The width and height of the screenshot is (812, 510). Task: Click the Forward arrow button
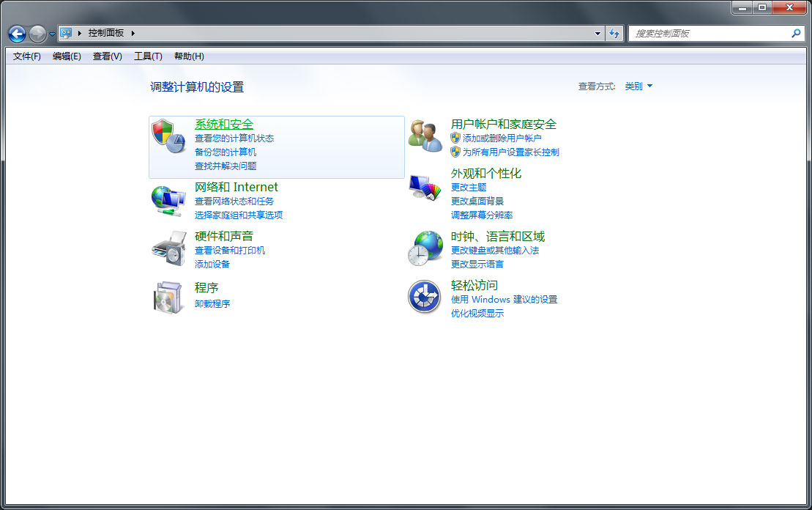coord(37,34)
